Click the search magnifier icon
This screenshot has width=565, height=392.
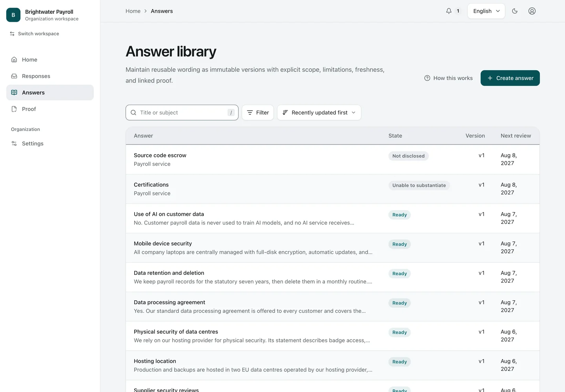(x=133, y=113)
